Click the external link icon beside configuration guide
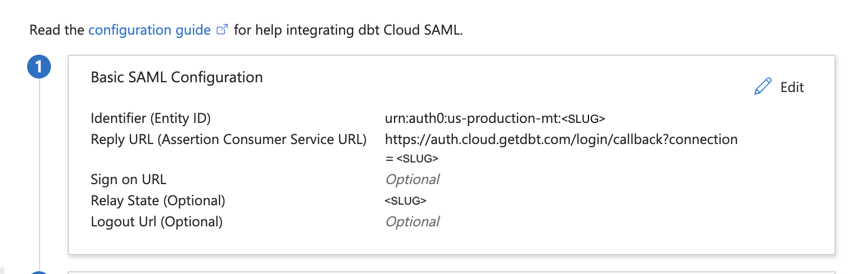868x274 pixels. pos(222,30)
